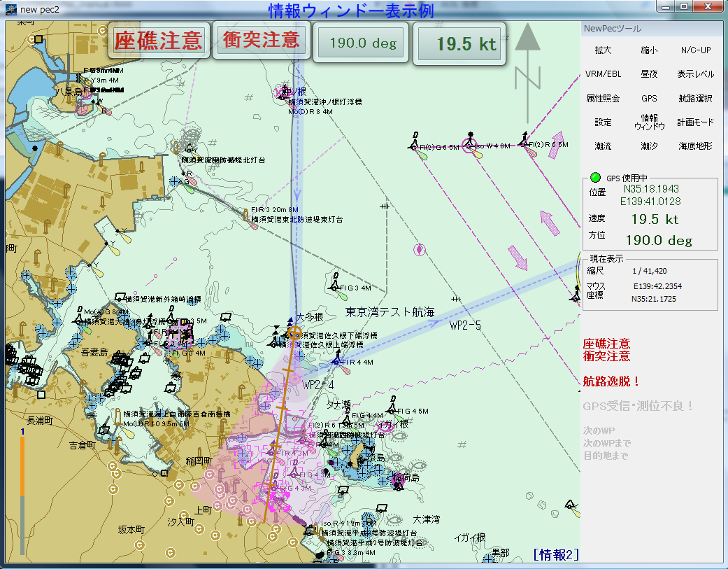Click the 横須賀港新外箱崎 beacon marker
This screenshot has height=569, width=728.
pyautogui.click(x=120, y=296)
